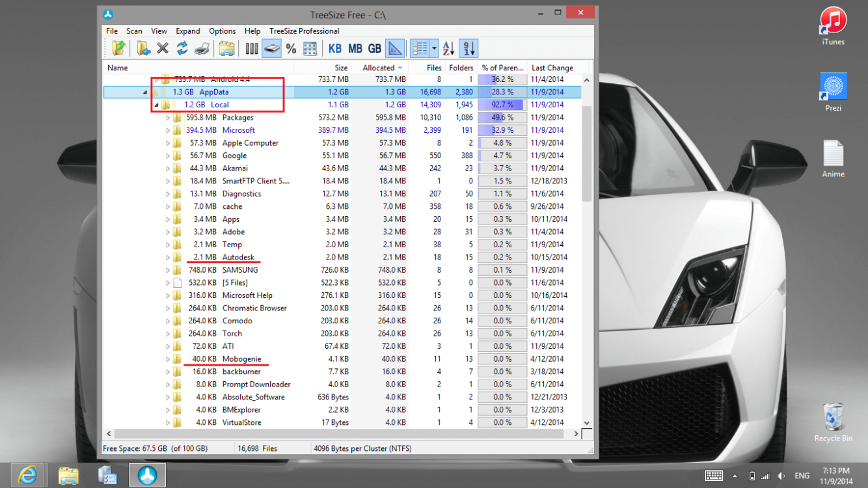The width and height of the screenshot is (868, 488).
Task: Print the report using printer icon
Action: pyautogui.click(x=202, y=48)
